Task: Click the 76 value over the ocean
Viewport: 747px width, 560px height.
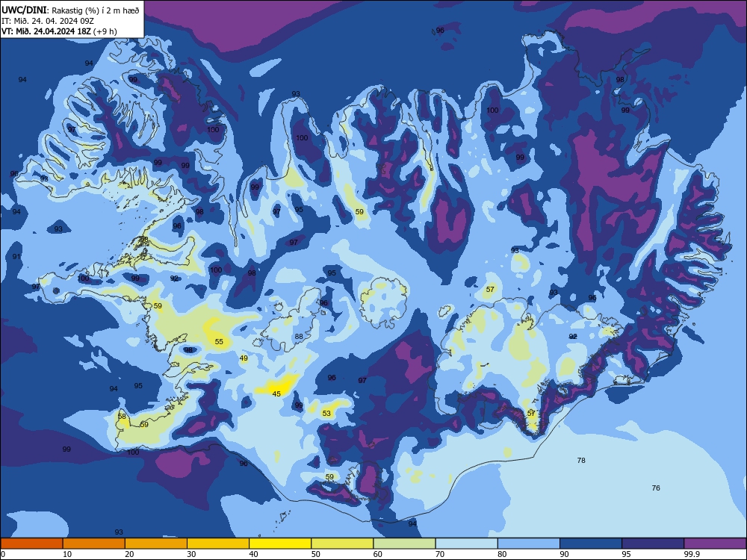Action: (x=656, y=488)
